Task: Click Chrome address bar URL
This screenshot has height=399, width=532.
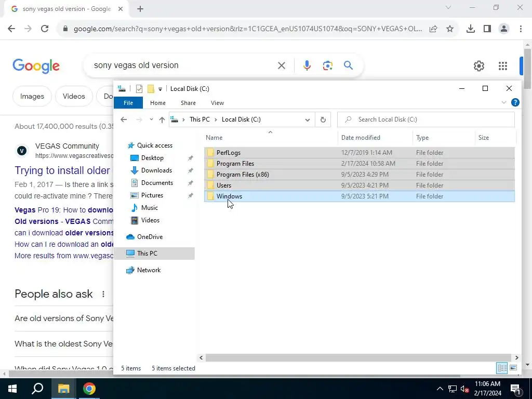Action: click(248, 29)
